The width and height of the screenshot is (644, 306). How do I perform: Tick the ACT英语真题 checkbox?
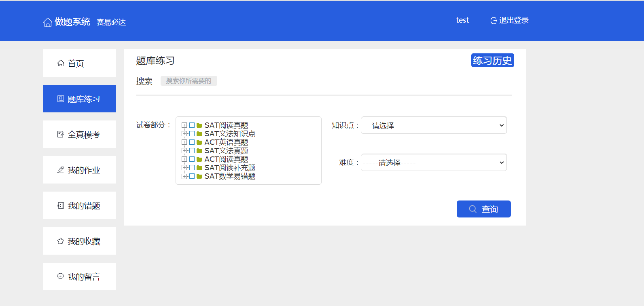(x=192, y=142)
